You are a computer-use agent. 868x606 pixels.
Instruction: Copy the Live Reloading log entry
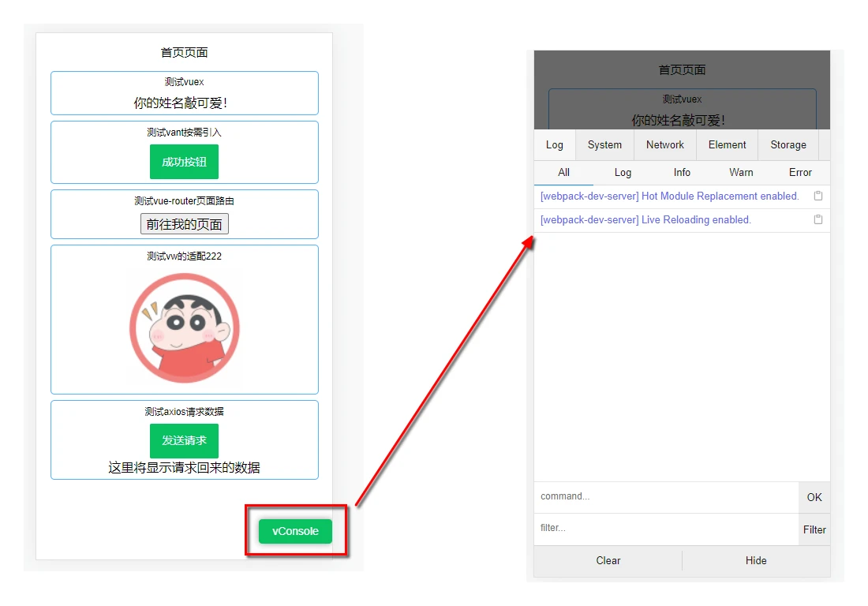[x=818, y=219]
